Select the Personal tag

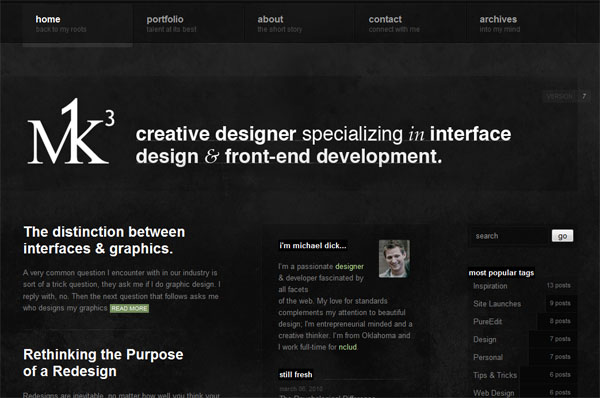[488, 357]
